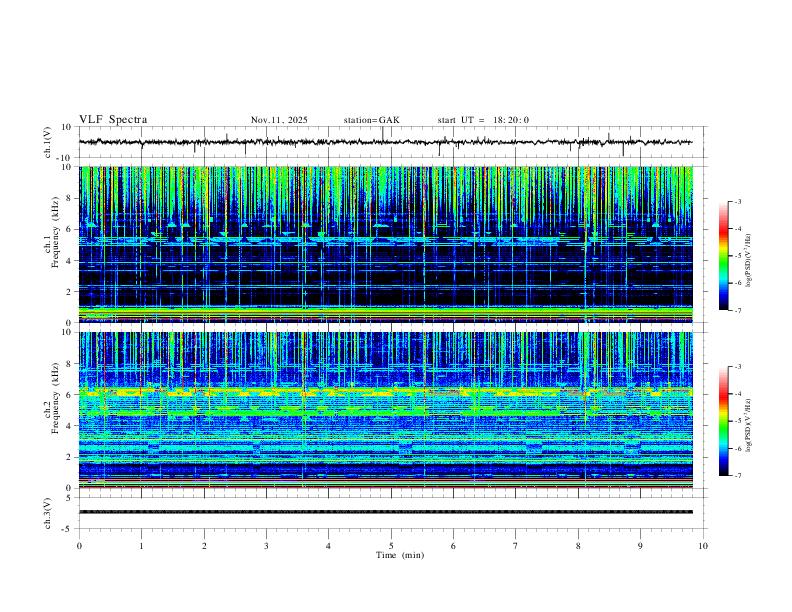Click the "8" kHz tick of ch.1 spectrogram

point(70,198)
